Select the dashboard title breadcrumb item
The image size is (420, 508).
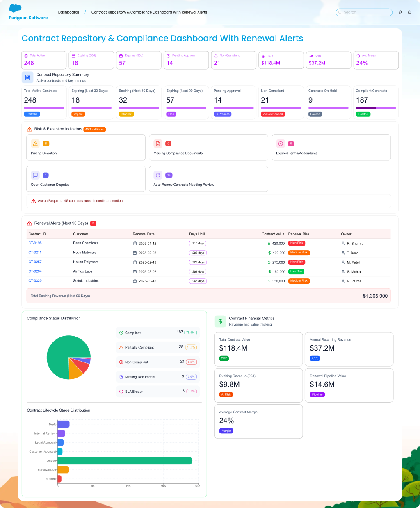(149, 12)
